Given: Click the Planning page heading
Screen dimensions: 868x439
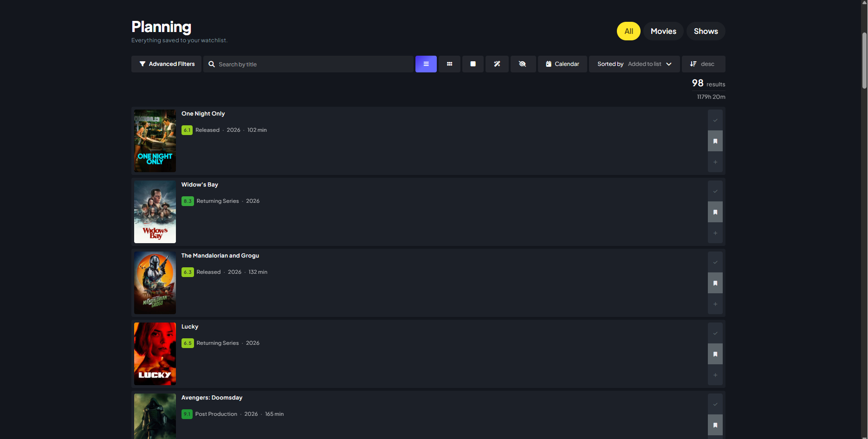Looking at the screenshot, I should pos(161,27).
